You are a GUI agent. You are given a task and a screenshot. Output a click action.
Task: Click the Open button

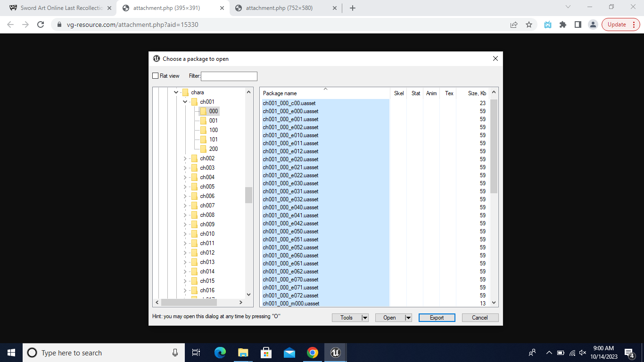[x=390, y=318]
